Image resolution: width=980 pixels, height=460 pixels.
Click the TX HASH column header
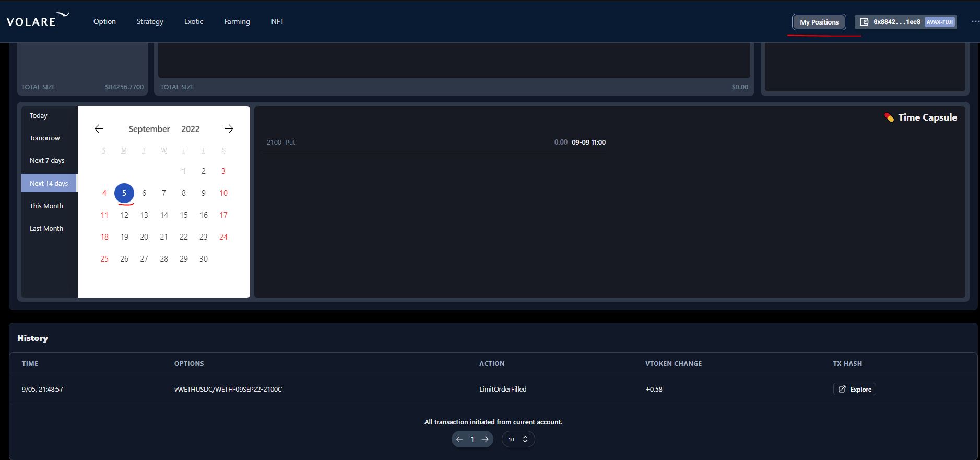click(847, 363)
